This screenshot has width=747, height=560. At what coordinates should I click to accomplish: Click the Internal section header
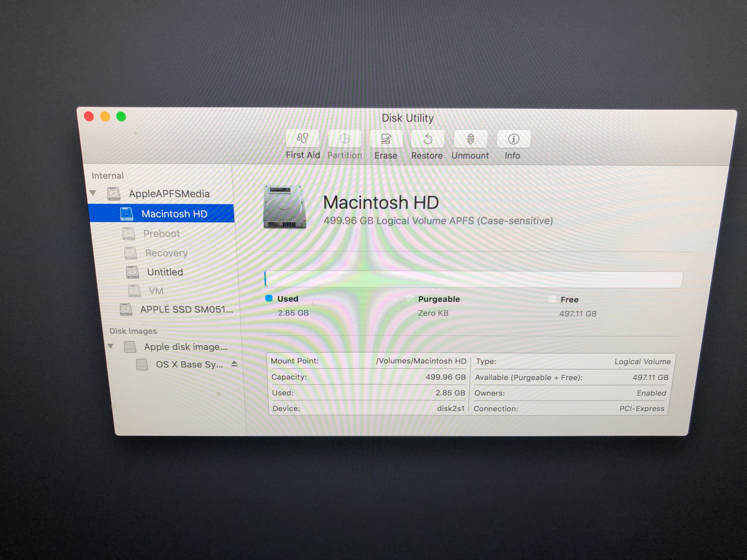[108, 176]
